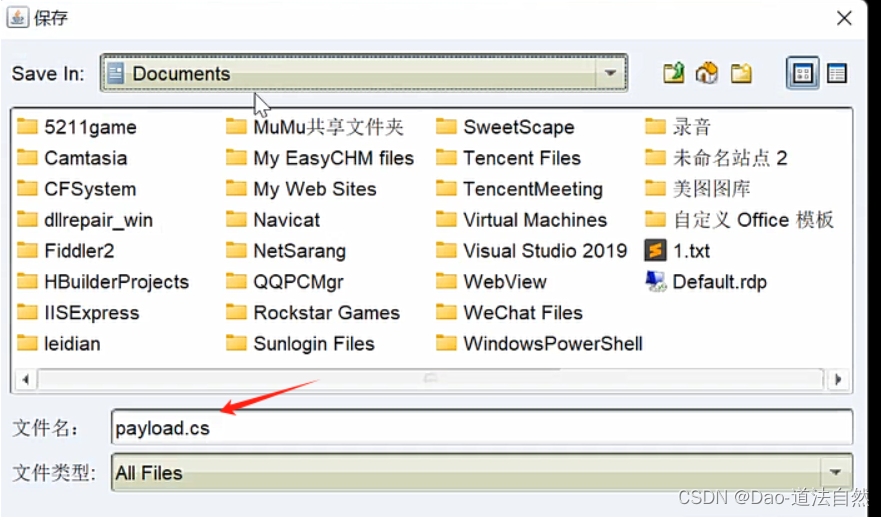Switch to Details view toggle
Screen dimensions: 886x517
coord(836,73)
